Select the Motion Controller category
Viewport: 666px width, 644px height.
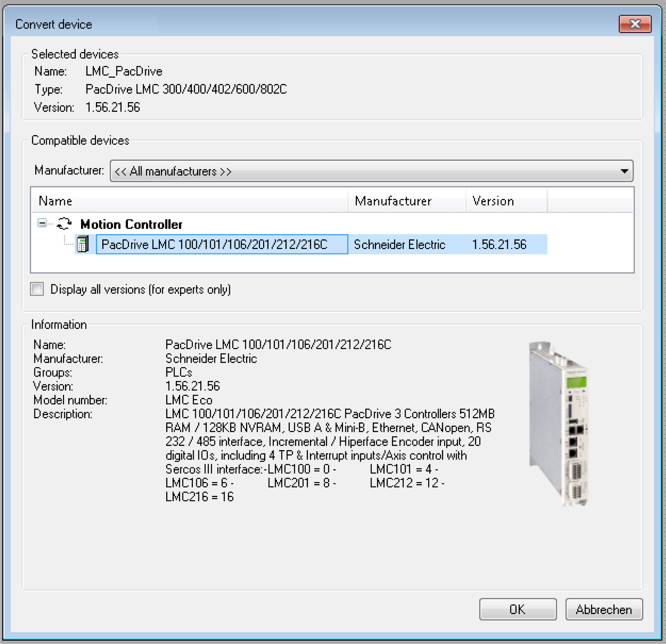point(131,224)
